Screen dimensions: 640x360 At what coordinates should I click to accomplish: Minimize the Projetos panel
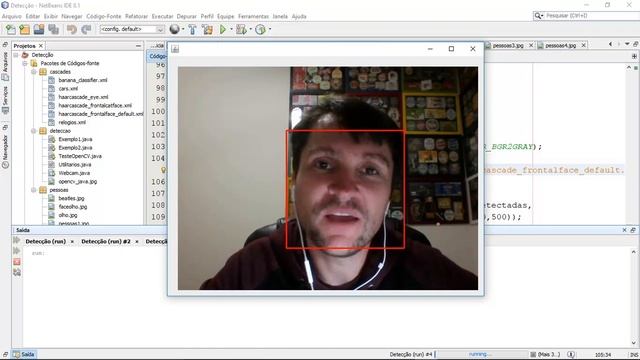click(138, 46)
